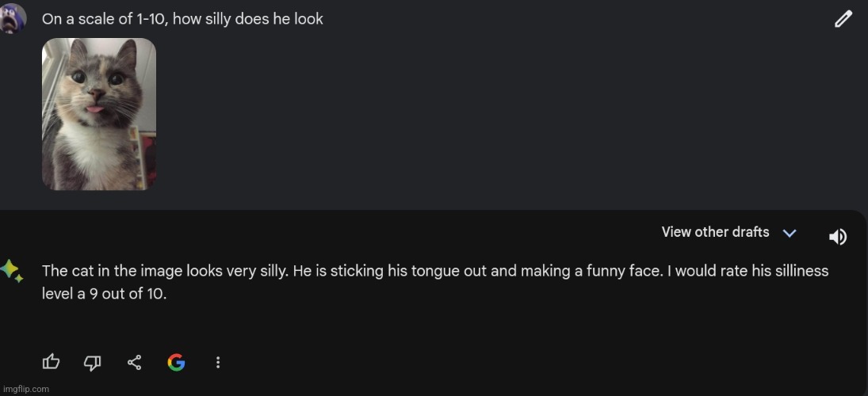868x396 pixels.
Task: Expand the drafts chevron arrow
Action: tap(789, 233)
